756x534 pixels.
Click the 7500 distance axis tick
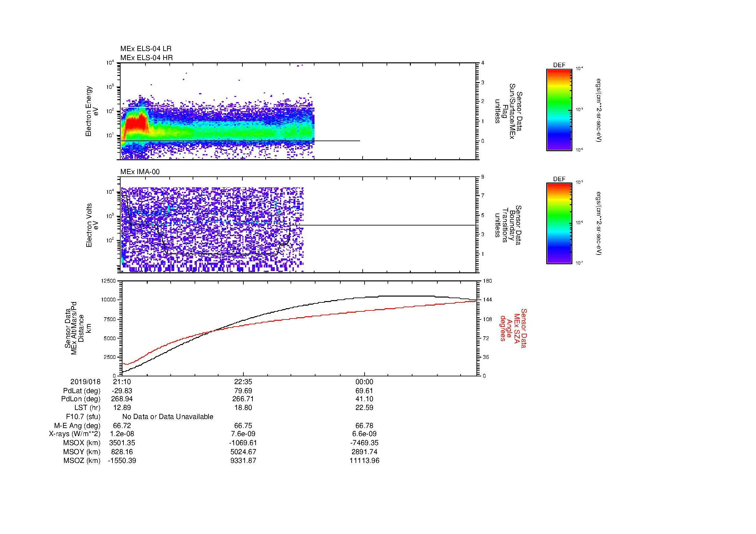pos(110,319)
